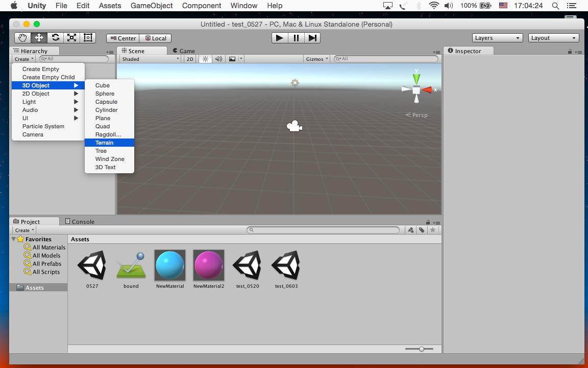This screenshot has width=588, height=368.
Task: Toggle Center pivot button
Action: coord(122,38)
